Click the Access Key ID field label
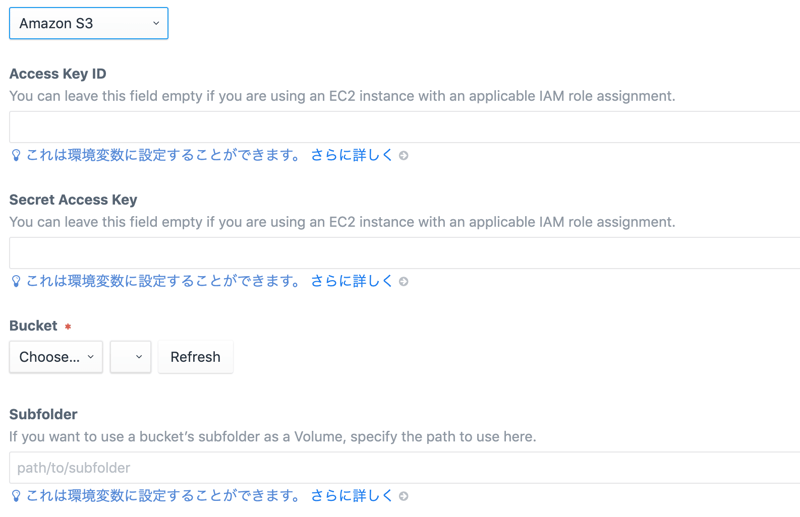 tap(58, 74)
